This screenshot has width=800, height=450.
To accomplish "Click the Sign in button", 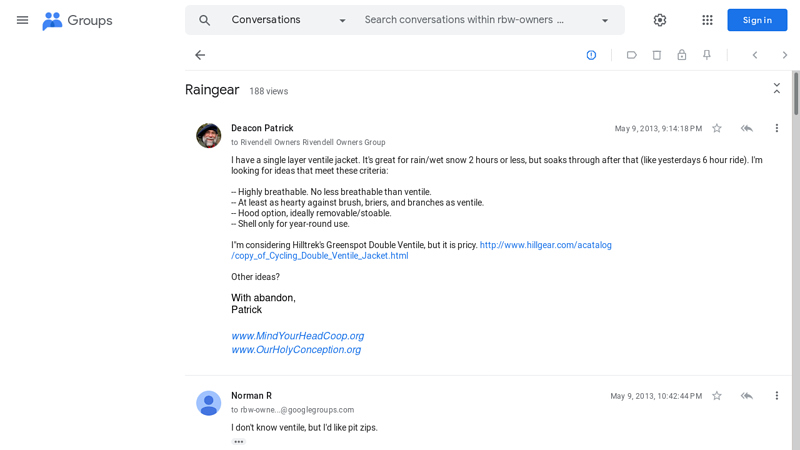I will [x=757, y=20].
